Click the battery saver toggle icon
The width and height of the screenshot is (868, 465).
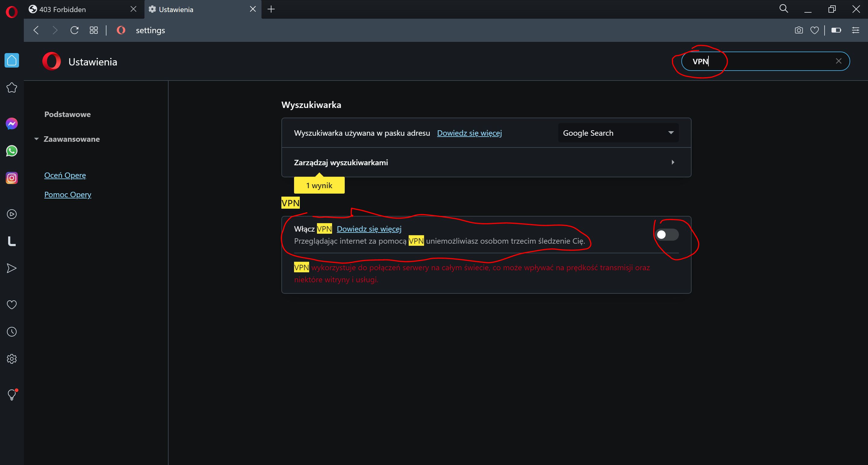pyautogui.click(x=836, y=30)
